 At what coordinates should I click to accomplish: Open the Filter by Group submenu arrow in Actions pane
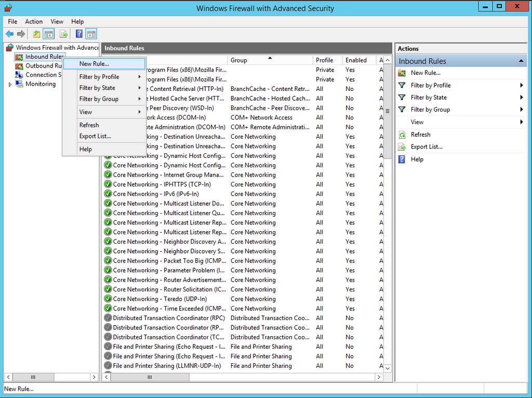[522, 110]
